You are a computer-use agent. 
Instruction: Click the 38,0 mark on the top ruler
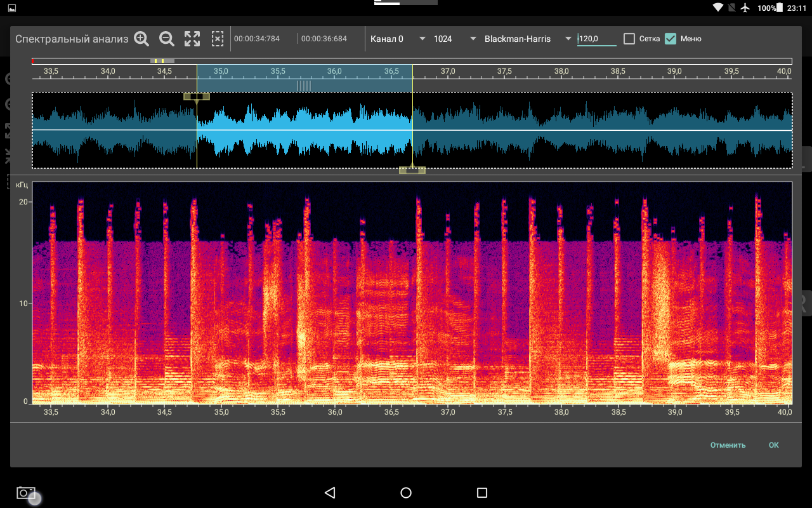coord(561,71)
